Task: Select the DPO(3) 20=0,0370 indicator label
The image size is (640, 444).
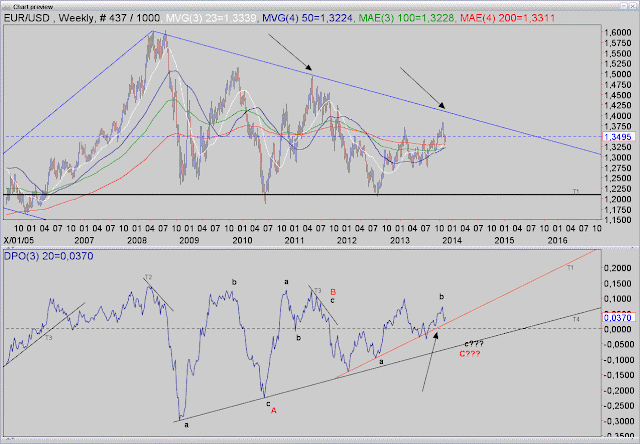Action: 49,256
